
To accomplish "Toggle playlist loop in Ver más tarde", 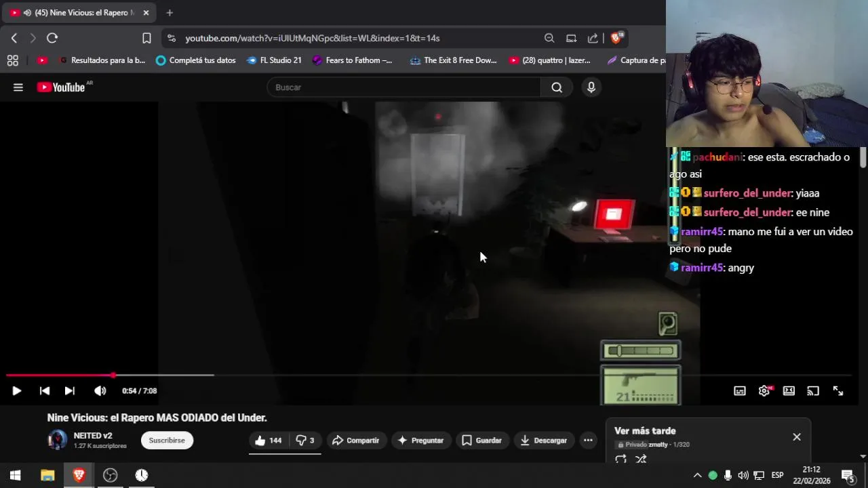I will point(620,460).
